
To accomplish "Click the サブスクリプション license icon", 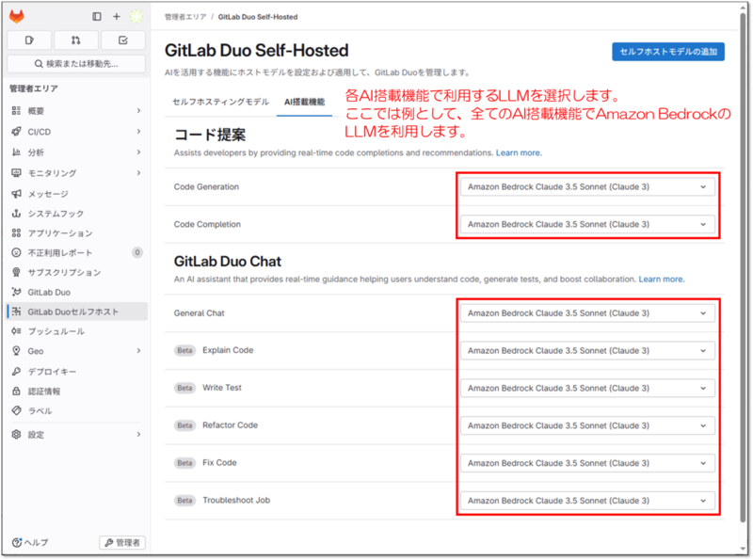I will pos(16,272).
